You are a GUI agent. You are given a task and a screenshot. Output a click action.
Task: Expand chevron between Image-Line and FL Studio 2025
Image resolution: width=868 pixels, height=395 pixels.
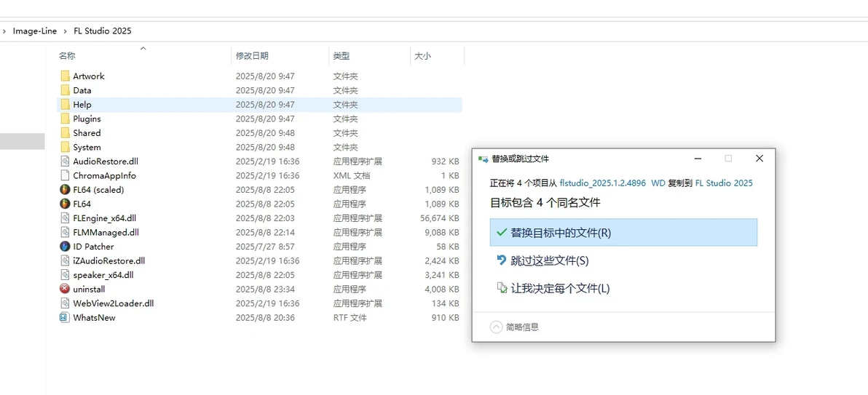(66, 31)
